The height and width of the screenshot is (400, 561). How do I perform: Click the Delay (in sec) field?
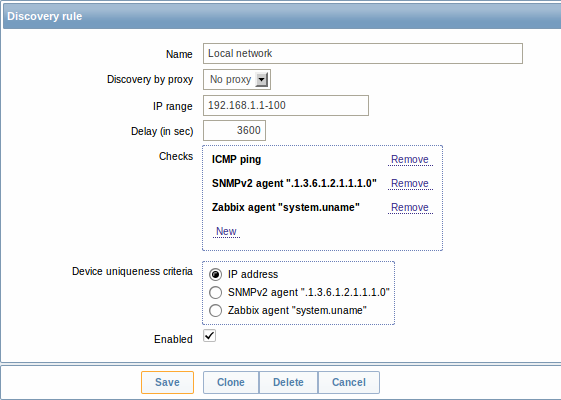point(234,131)
